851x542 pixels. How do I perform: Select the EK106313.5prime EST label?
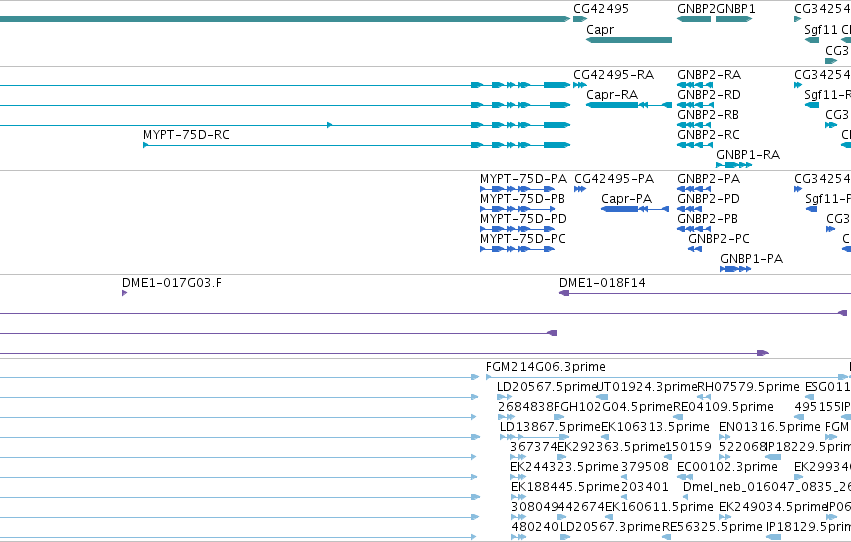coord(655,428)
